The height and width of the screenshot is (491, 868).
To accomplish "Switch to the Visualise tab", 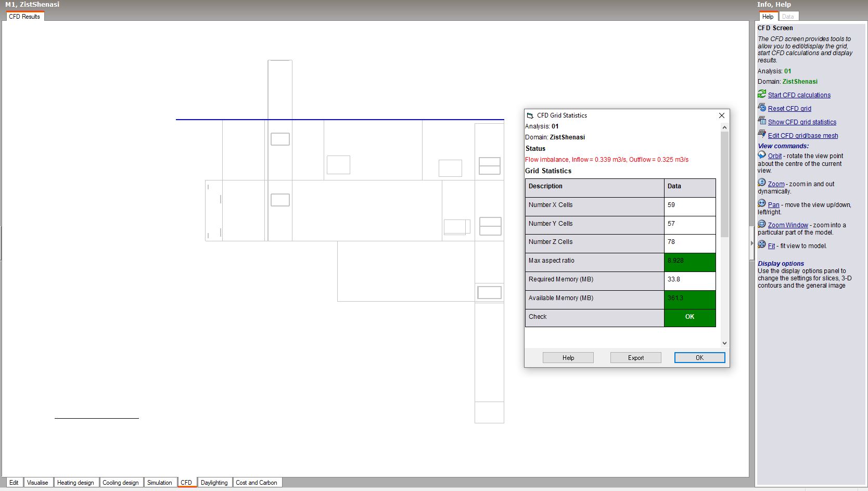I will point(37,483).
